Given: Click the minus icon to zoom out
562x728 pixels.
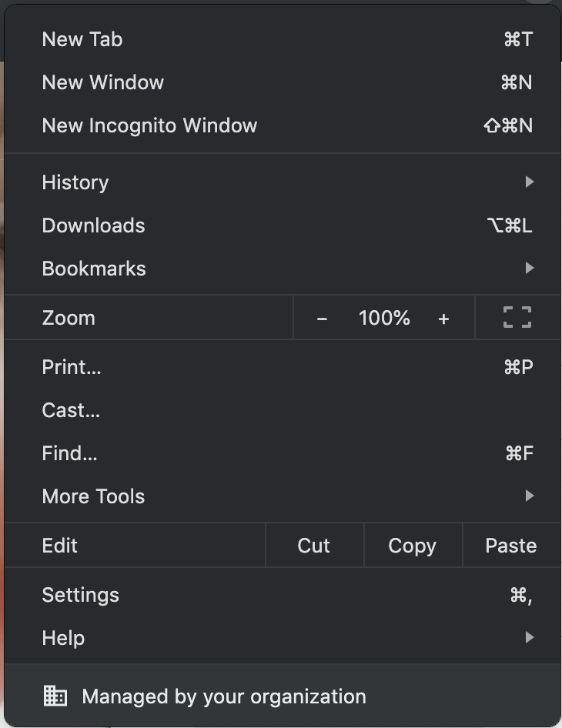Looking at the screenshot, I should coord(322,317).
